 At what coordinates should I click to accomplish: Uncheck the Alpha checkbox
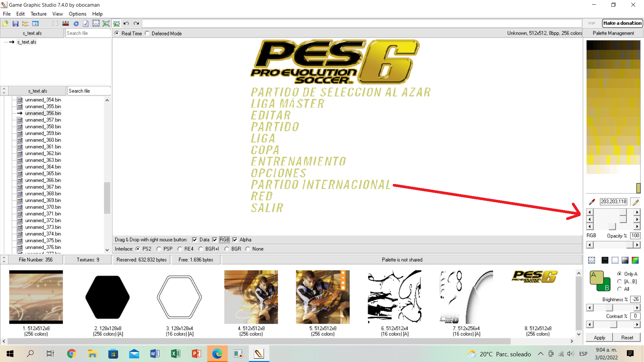pos(235,240)
